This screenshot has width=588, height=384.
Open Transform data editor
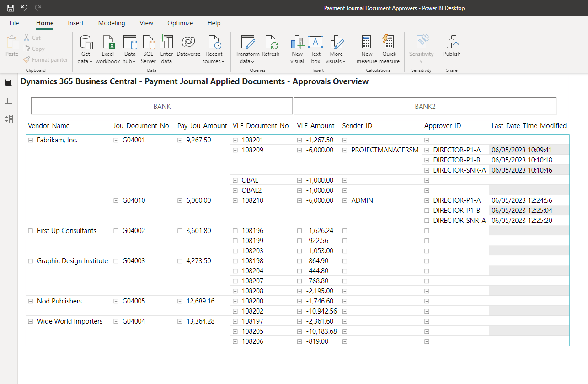247,49
